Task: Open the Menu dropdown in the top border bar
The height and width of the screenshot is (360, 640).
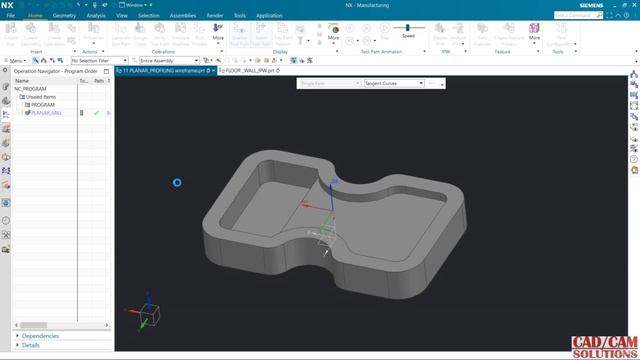Action: click(16, 60)
